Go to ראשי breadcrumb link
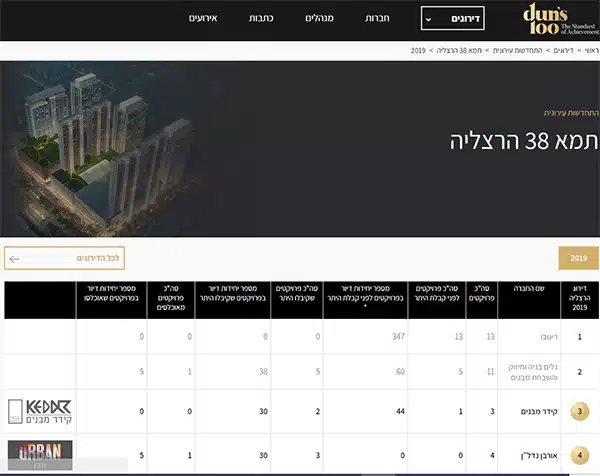The height and width of the screenshot is (476, 600). [592, 51]
